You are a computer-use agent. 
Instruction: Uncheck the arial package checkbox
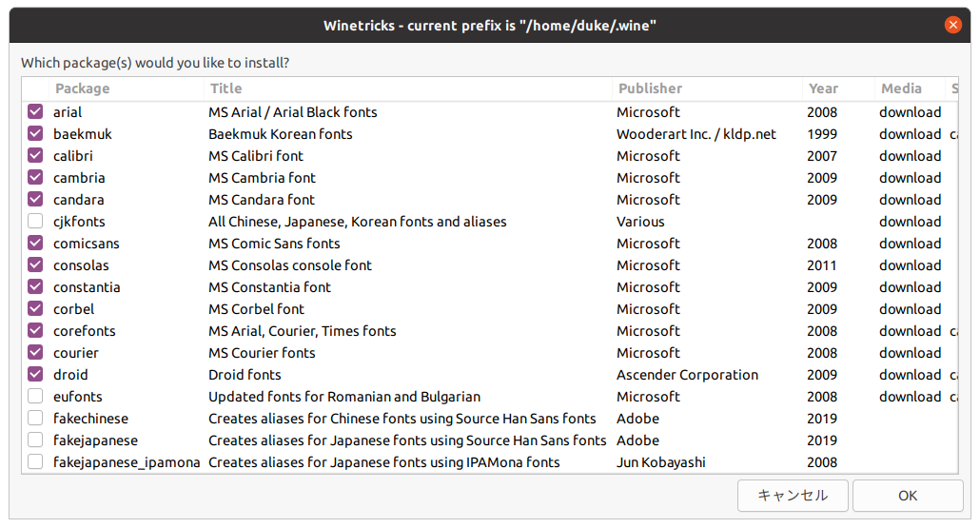[x=35, y=112]
